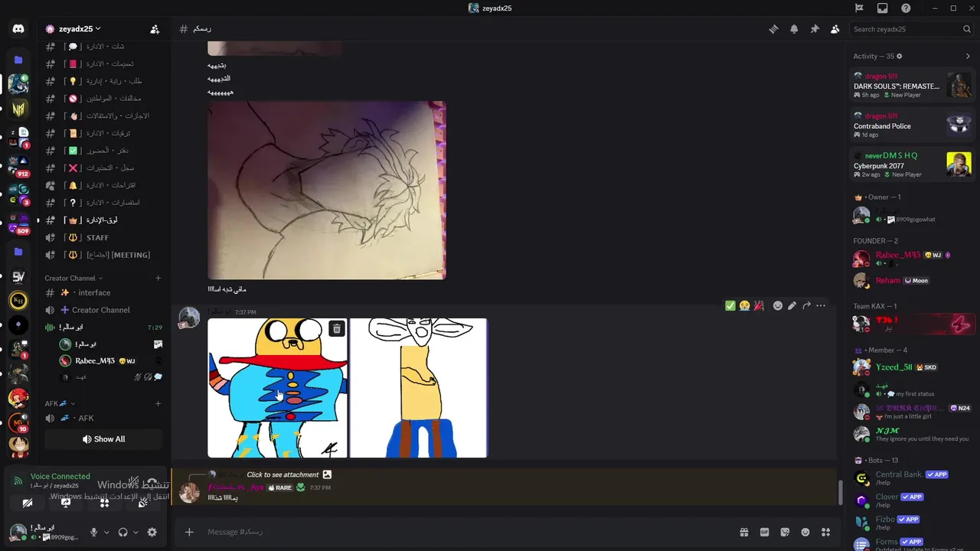The height and width of the screenshot is (551, 980).
Task: Expand Activity panel arrow
Action: click(967, 56)
